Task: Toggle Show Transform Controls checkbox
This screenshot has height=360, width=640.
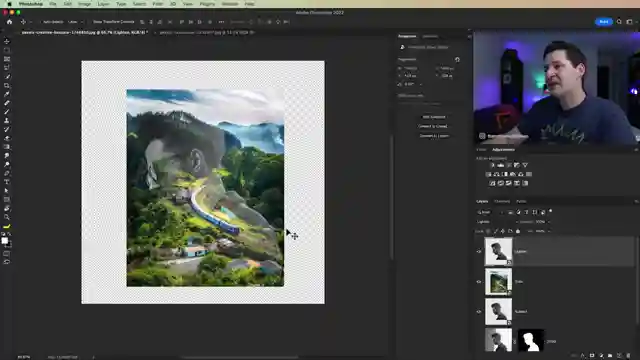Action: coord(91,22)
